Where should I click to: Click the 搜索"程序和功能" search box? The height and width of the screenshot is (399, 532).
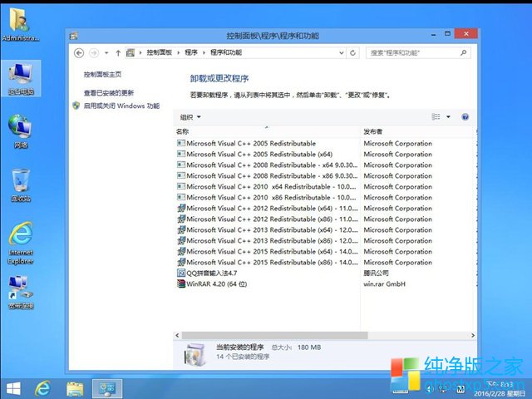coord(416,52)
